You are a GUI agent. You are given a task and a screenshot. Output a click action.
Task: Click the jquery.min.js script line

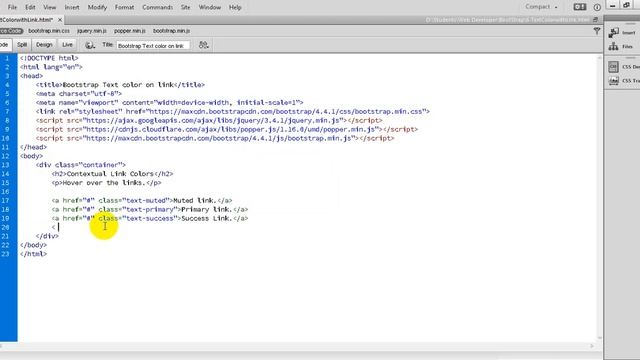click(x=209, y=120)
